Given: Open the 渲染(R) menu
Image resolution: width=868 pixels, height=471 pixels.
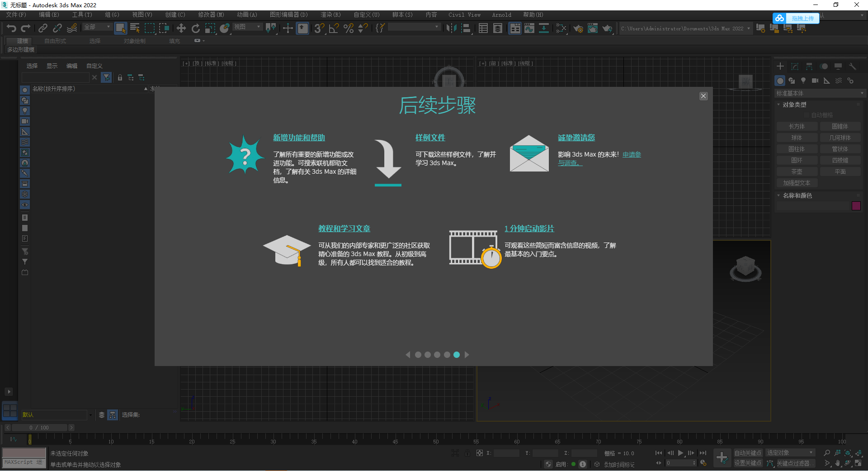Looking at the screenshot, I should 331,15.
